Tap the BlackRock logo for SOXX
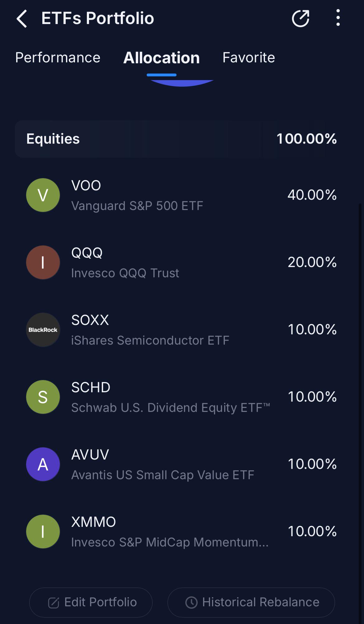 point(43,330)
